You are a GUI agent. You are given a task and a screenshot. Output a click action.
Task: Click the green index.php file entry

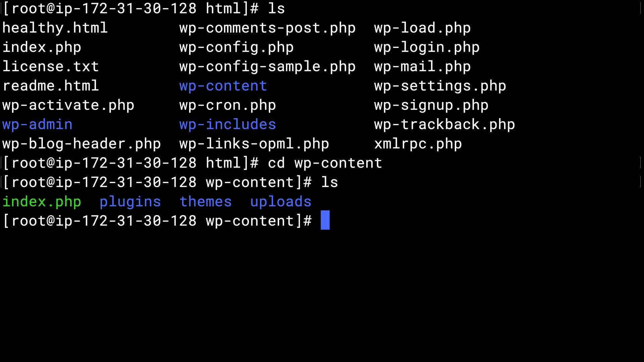click(x=42, y=201)
